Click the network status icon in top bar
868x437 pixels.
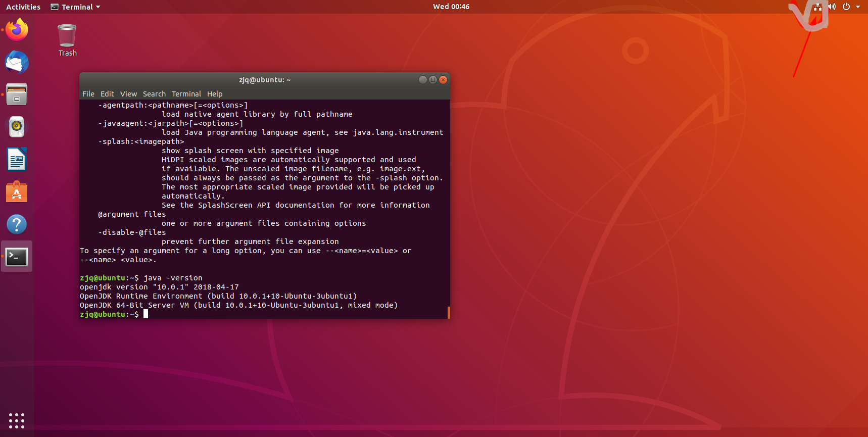coord(817,7)
